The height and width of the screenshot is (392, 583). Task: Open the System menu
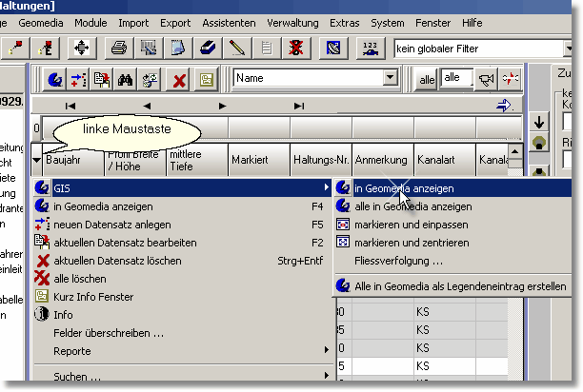coord(388,23)
